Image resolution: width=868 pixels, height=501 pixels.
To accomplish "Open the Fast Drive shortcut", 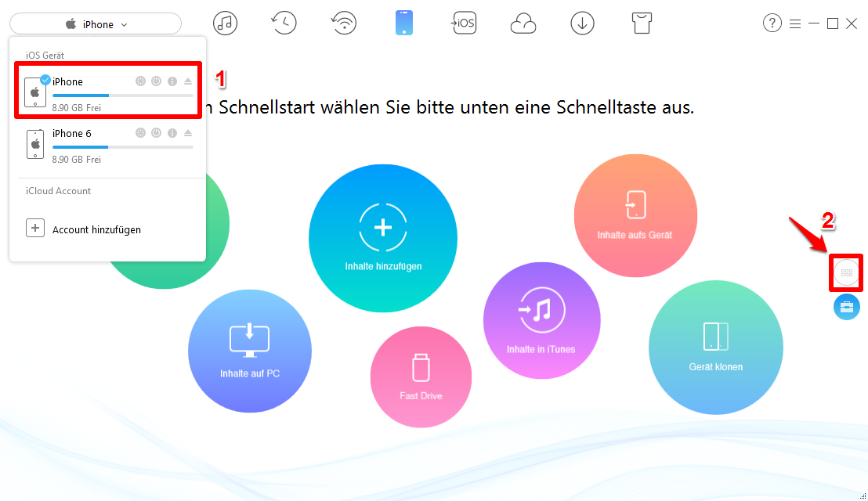I will [x=421, y=377].
